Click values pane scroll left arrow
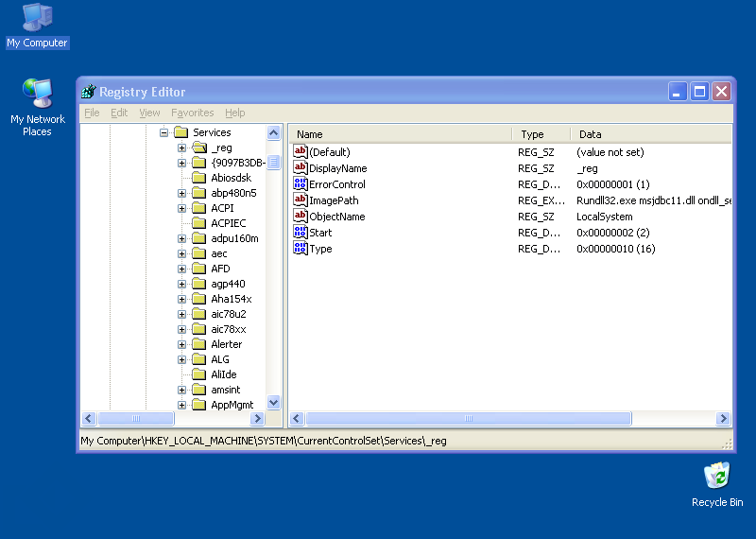Viewport: 756px width, 539px height. coord(297,418)
